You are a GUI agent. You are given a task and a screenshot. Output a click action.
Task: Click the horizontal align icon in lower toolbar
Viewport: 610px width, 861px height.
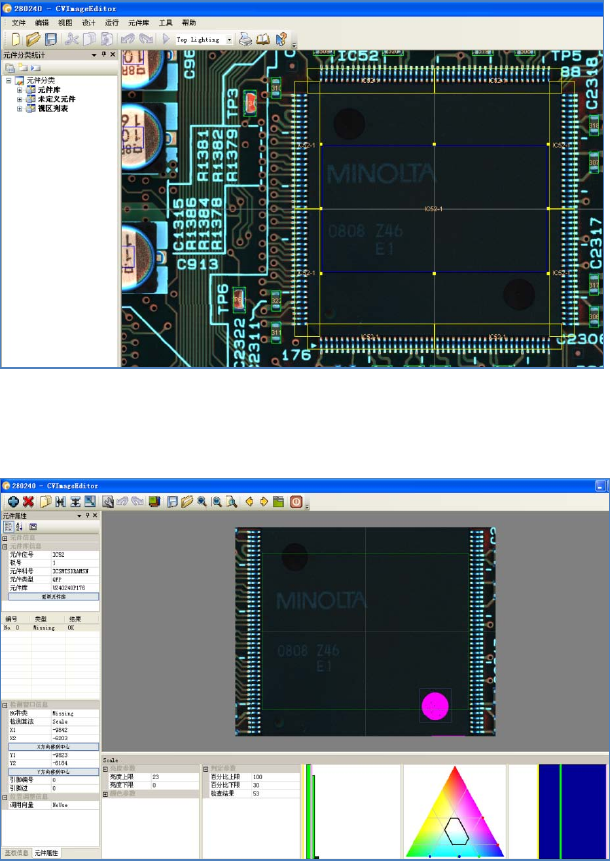[60, 501]
